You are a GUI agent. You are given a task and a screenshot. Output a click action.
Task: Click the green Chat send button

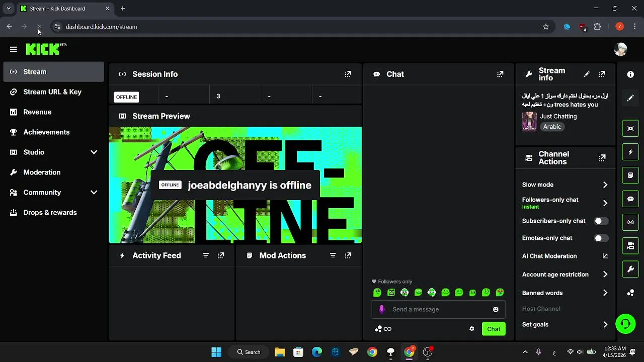(x=494, y=329)
